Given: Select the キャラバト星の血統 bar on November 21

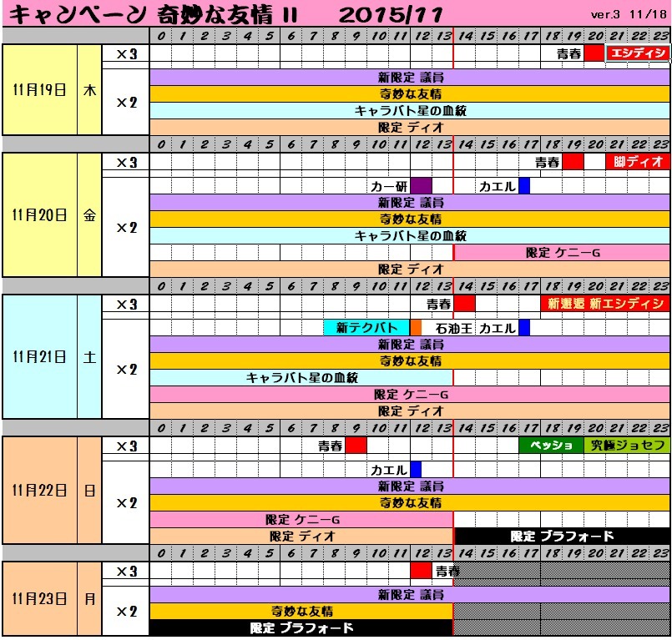Looking at the screenshot, I should tap(301, 377).
